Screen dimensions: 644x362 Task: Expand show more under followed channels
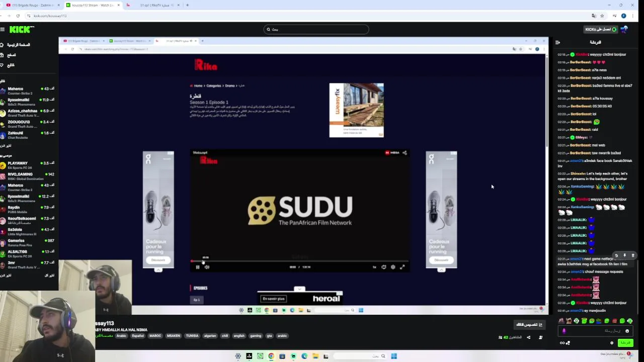pos(6,146)
